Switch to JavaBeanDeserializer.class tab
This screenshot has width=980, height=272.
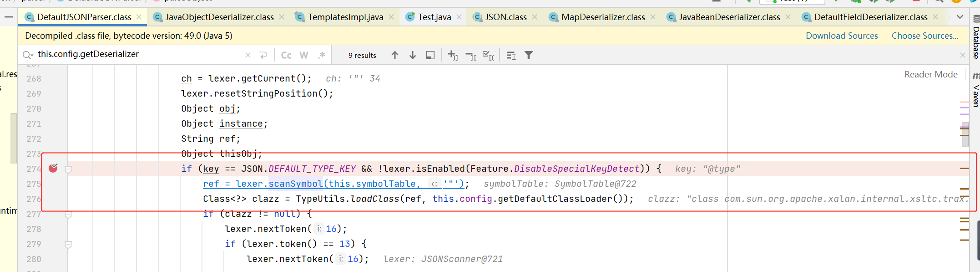point(729,17)
